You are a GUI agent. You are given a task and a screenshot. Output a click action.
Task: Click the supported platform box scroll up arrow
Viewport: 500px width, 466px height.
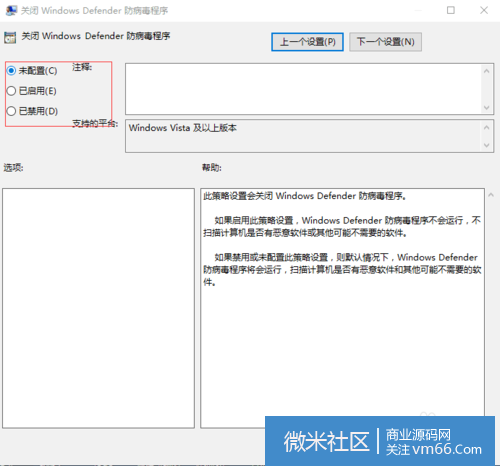487,127
